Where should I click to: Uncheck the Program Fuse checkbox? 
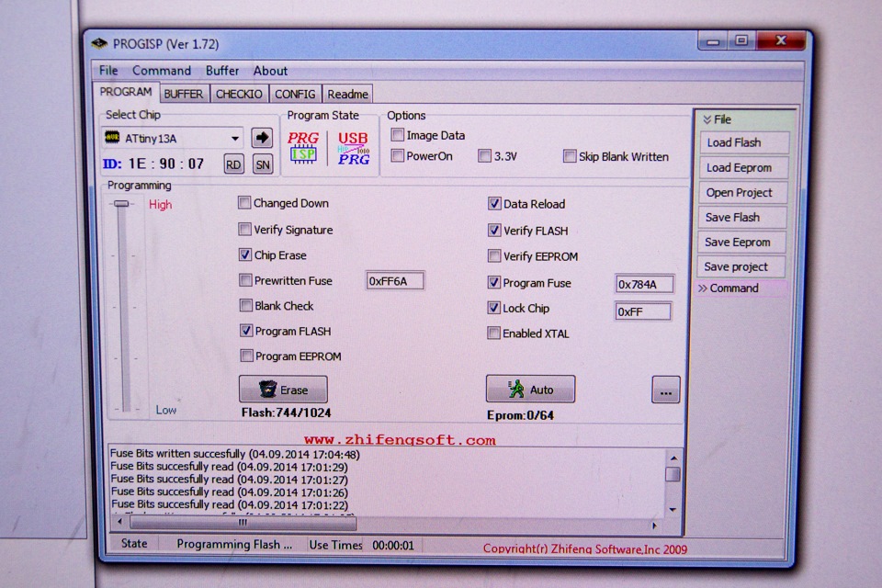(x=494, y=282)
